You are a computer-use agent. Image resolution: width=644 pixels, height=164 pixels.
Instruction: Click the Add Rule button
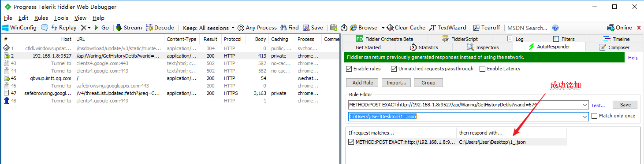362,83
